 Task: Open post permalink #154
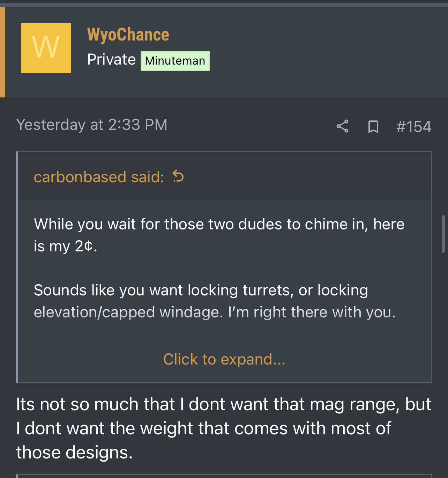[414, 126]
